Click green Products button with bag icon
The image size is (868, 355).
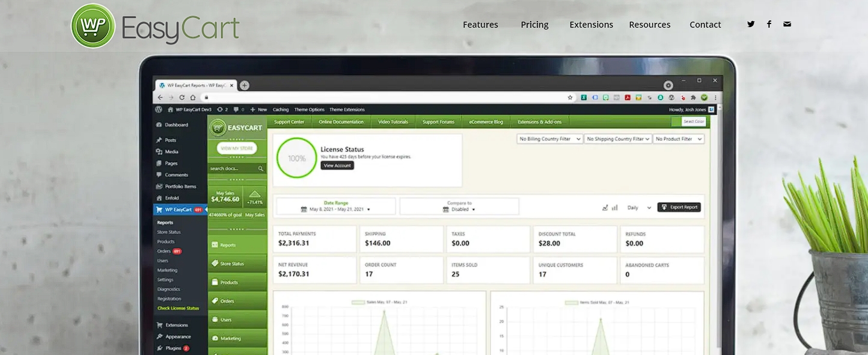[237, 282]
